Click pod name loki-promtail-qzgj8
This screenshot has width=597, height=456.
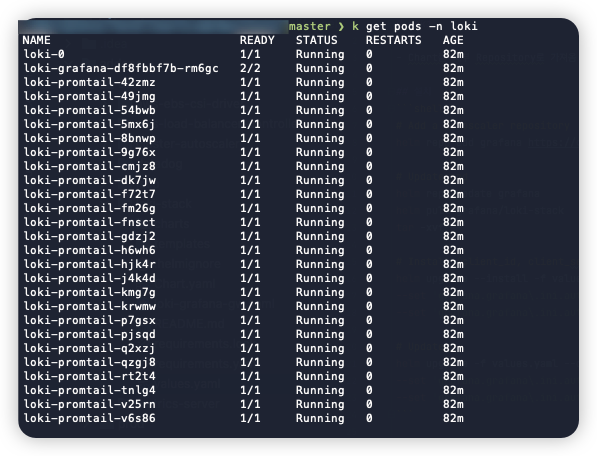tap(89, 362)
